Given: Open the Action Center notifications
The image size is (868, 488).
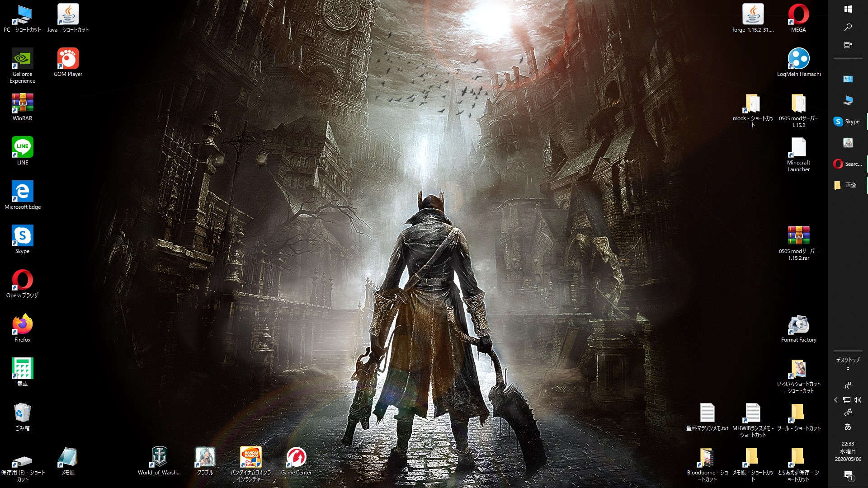Looking at the screenshot, I should tap(848, 475).
